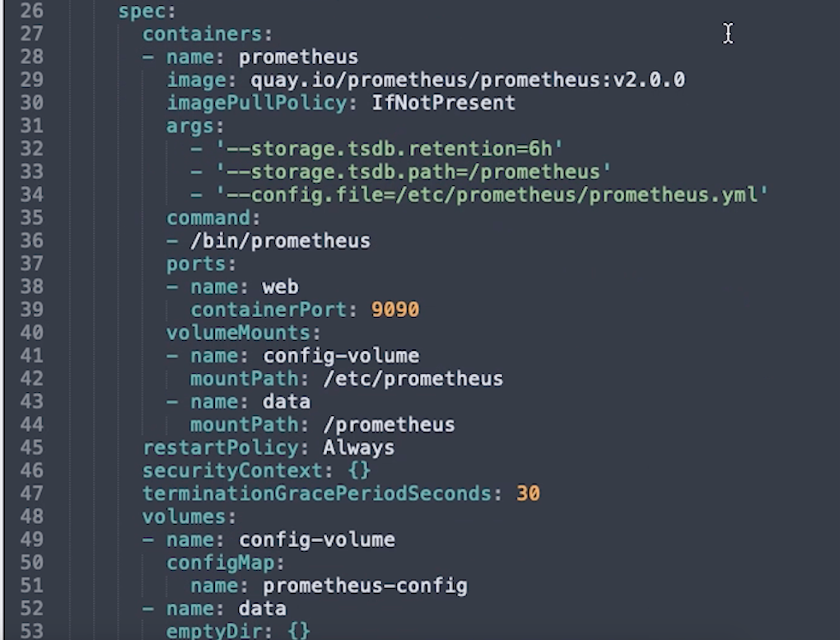Image resolution: width=840 pixels, height=640 pixels.
Task: Click the storage.tsdb.retention=6h argument
Action: pos(389,148)
